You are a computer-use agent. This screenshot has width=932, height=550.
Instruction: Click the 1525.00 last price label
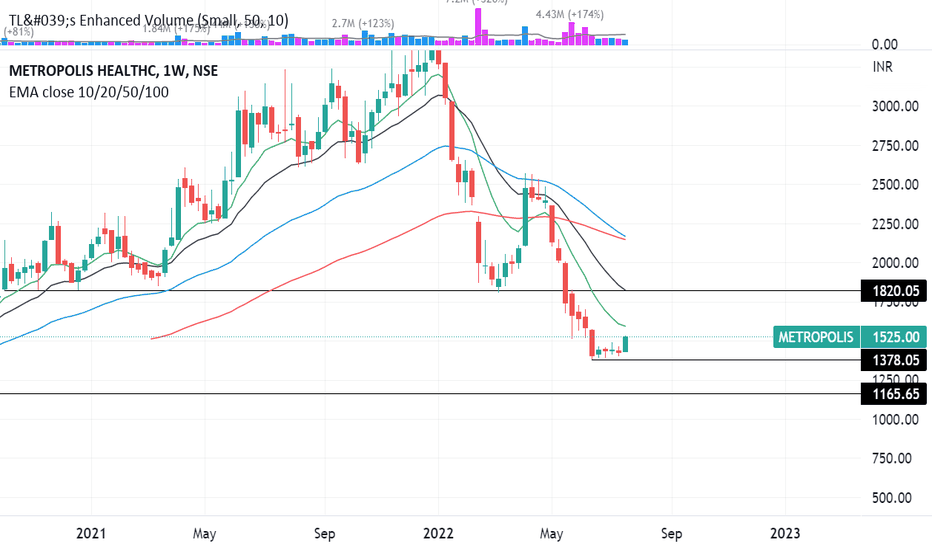click(894, 337)
